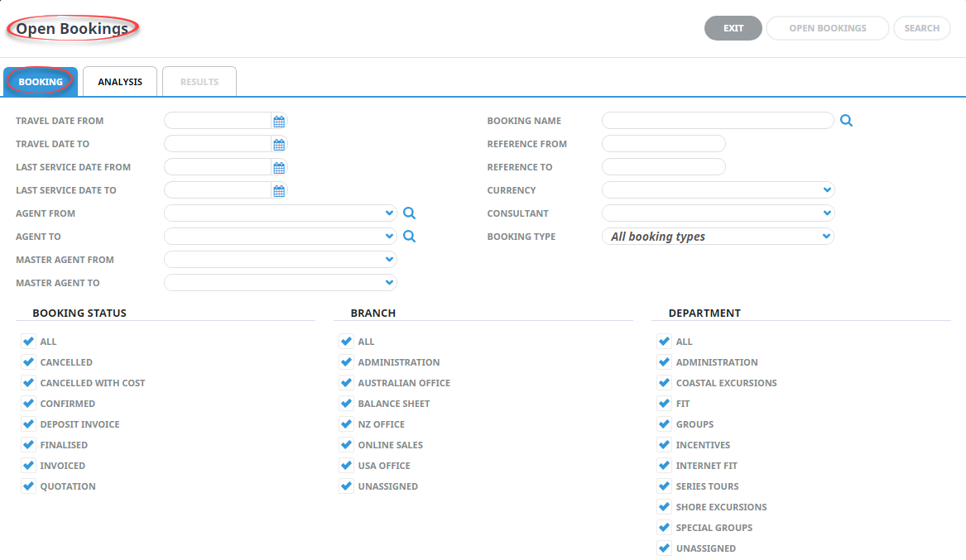Viewport: 966px width, 560px height.
Task: Open calendar picker for Travel Date To
Action: (279, 145)
